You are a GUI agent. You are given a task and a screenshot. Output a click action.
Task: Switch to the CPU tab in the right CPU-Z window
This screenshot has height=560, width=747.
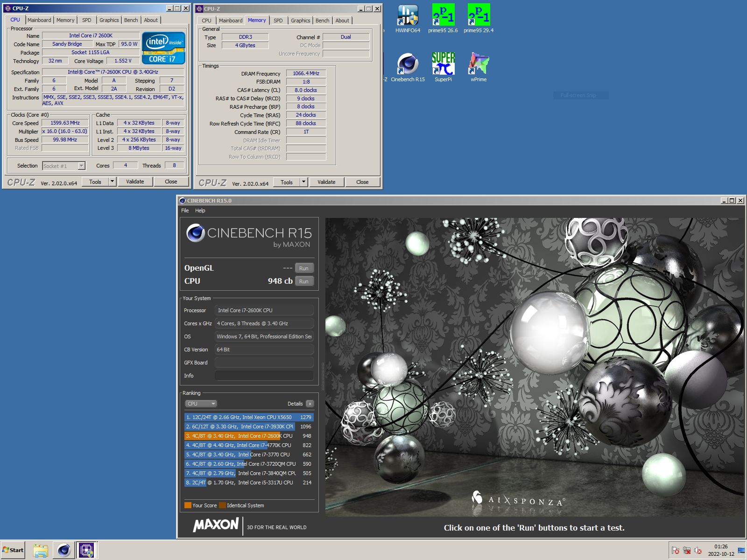(x=207, y=21)
